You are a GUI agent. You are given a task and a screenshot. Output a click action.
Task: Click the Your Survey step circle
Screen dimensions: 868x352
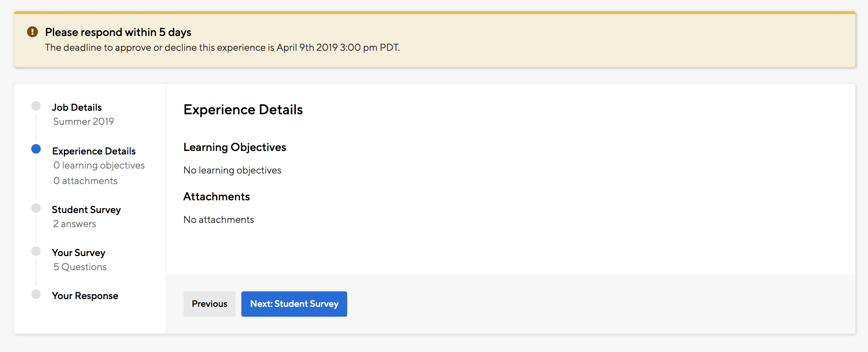[36, 251]
